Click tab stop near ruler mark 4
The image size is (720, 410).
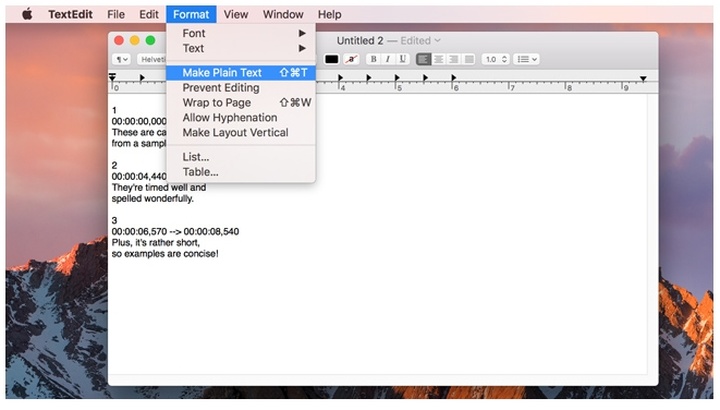pyautogui.click(x=340, y=78)
